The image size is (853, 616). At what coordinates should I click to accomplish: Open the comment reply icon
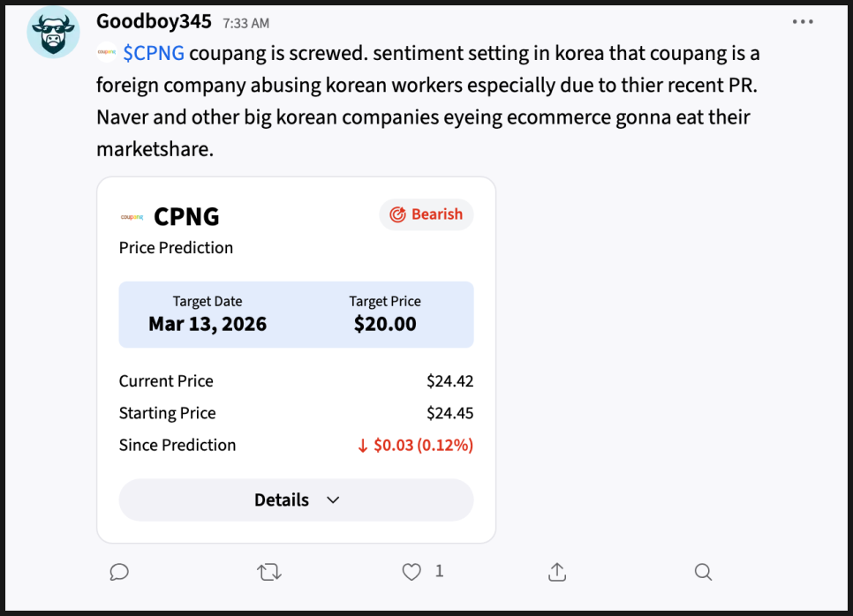click(x=119, y=572)
